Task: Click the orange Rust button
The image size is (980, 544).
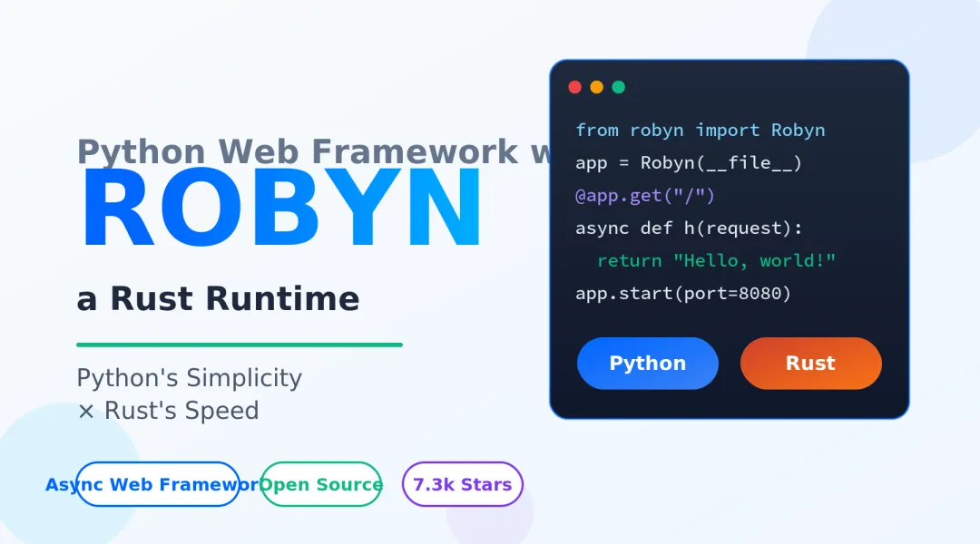Action: point(810,364)
